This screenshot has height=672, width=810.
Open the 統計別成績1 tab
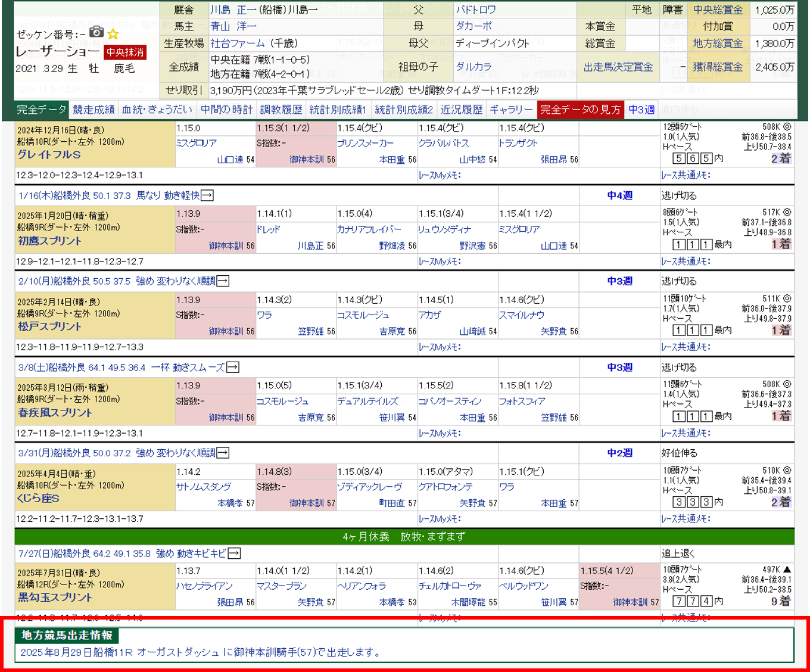pyautogui.click(x=338, y=110)
